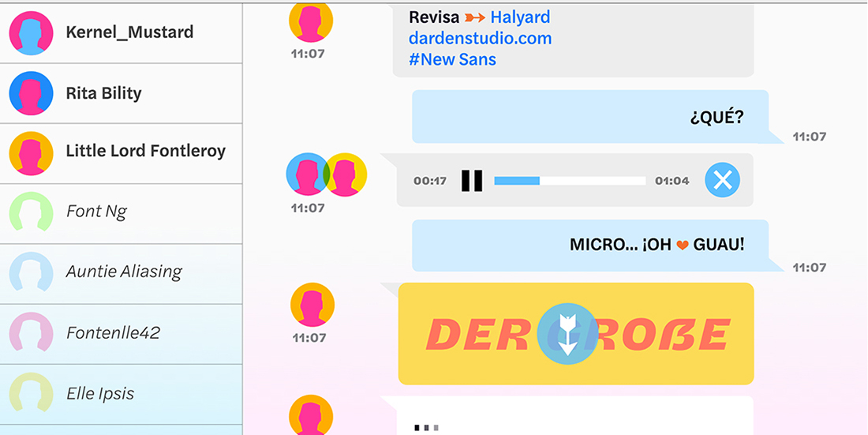Open the Halyard link
868x435 pixels.
click(x=520, y=17)
